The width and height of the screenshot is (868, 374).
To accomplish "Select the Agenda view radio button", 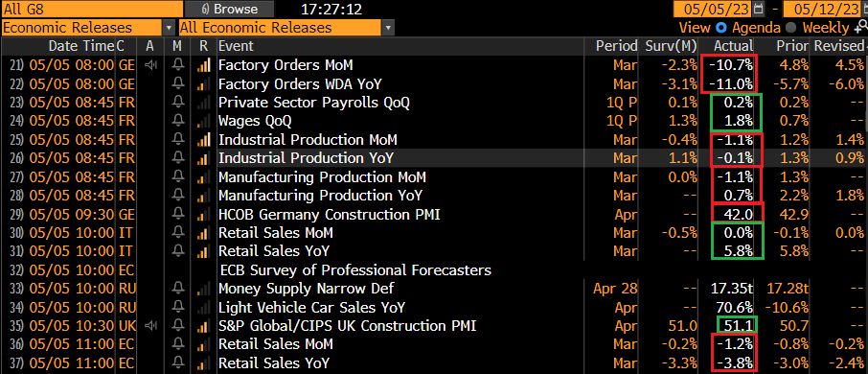I will tap(720, 27).
